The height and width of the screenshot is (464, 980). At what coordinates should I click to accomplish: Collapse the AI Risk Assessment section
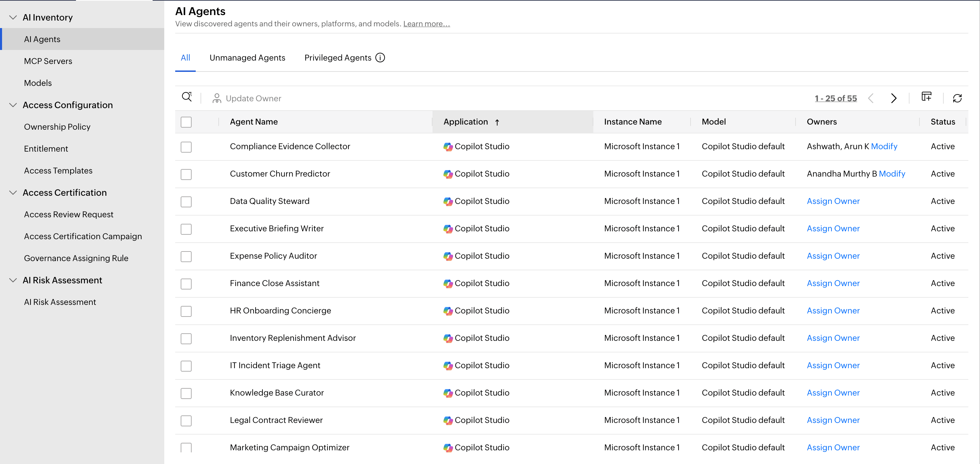[13, 280]
